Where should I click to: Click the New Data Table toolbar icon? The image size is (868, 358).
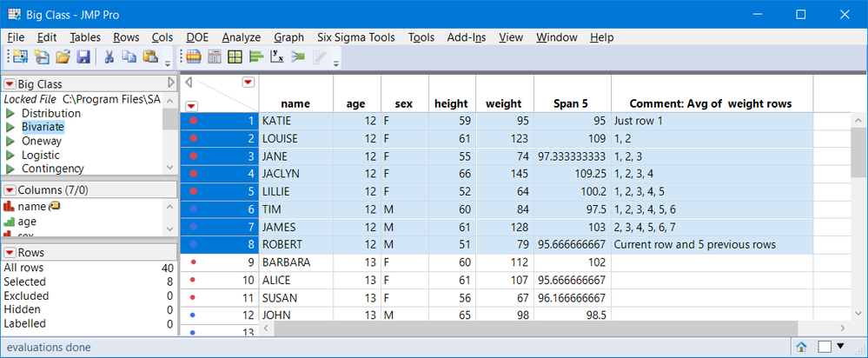coord(19,57)
